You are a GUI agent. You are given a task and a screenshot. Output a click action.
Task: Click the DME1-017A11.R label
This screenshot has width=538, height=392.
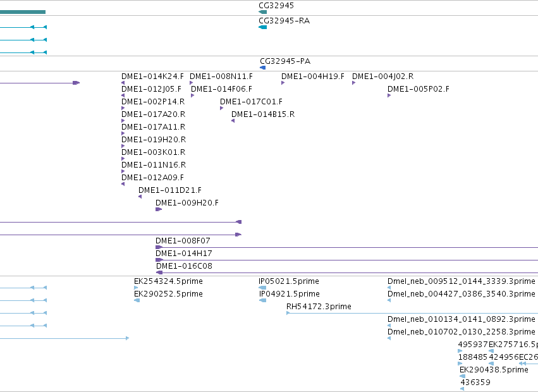pos(154,127)
